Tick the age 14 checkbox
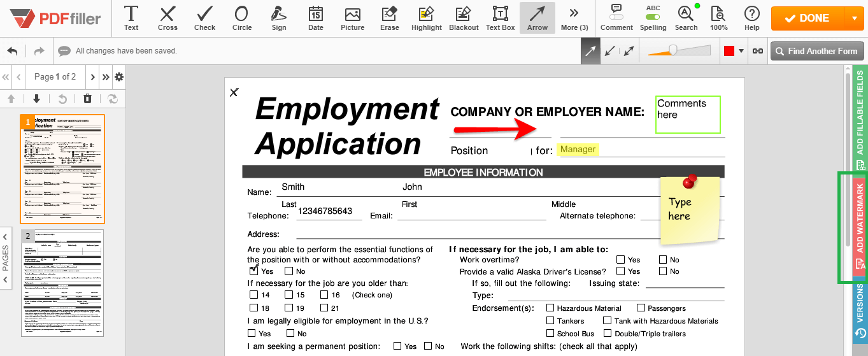868x356 pixels. coord(254,295)
